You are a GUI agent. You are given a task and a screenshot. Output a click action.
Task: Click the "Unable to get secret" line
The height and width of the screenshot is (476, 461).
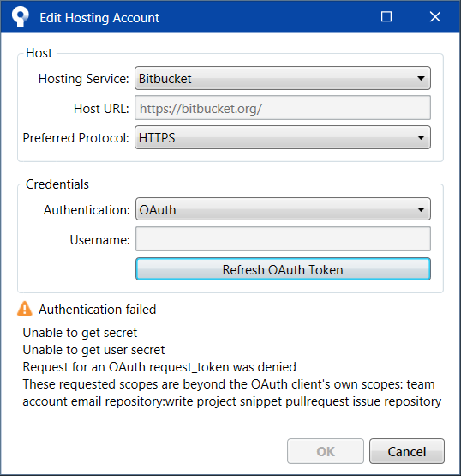[80, 333]
